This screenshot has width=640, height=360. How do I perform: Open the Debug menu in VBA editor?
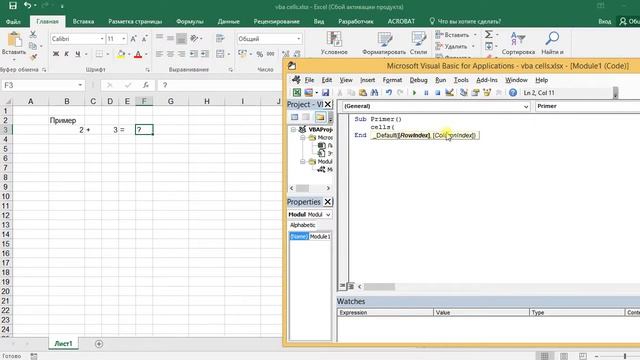point(418,80)
